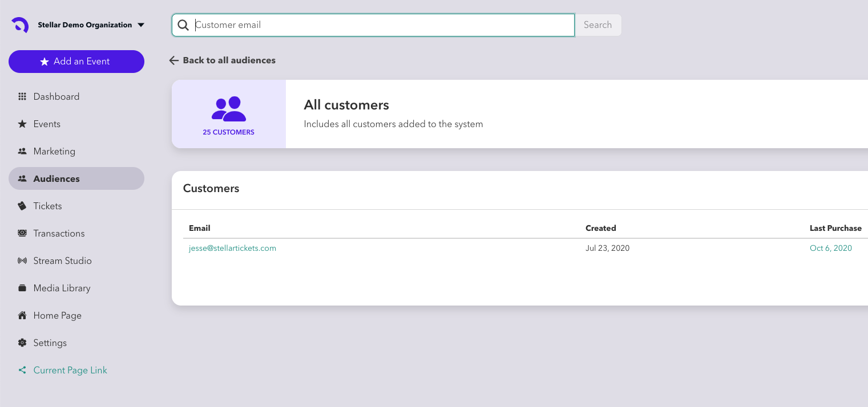
Task: Open the Stellar Demo Organization dropdown arrow
Action: click(x=141, y=25)
